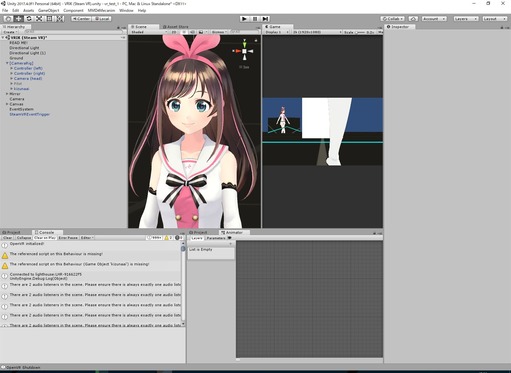Open Hierarchy Create dropdown
This screenshot has height=373, width=511.
(10, 32)
